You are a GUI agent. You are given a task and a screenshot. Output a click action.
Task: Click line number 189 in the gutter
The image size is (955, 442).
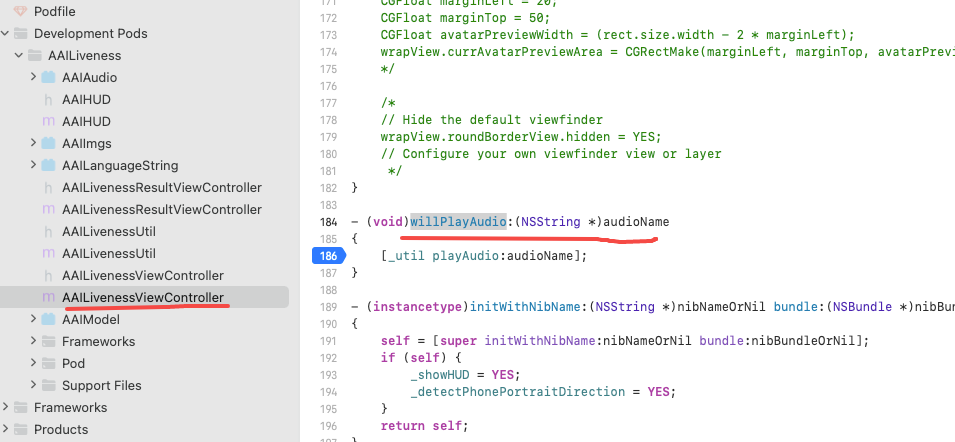tap(328, 306)
